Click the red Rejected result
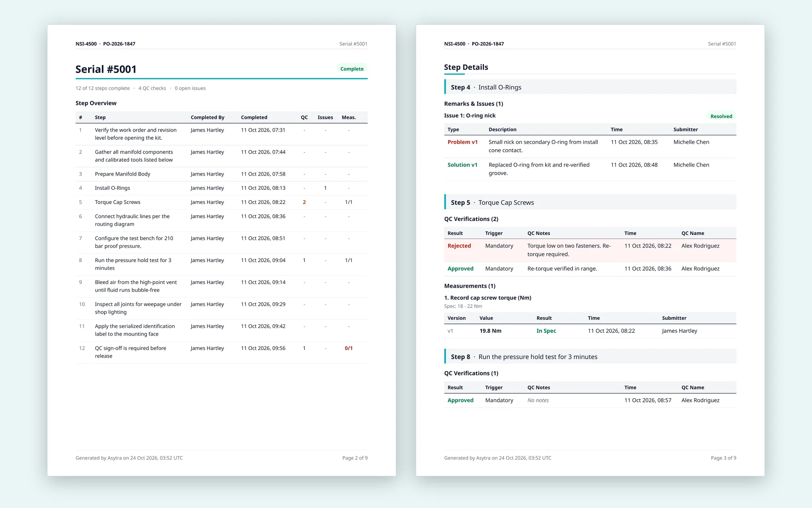The width and height of the screenshot is (812, 508). pos(459,246)
